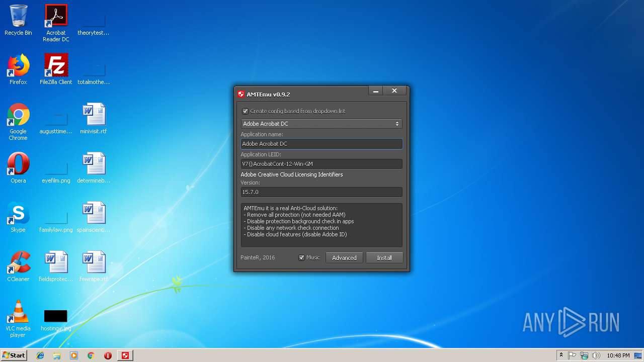
Task: Click the Install button
Action: [384, 257]
